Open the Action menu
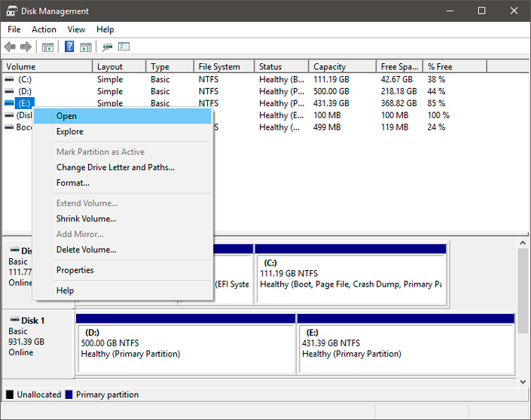The image size is (531, 420). pos(44,30)
